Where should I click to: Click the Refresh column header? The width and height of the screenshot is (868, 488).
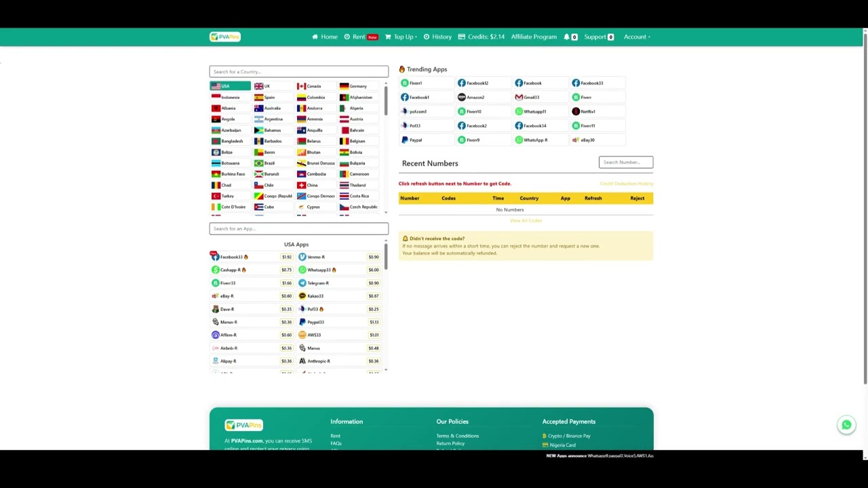pyautogui.click(x=593, y=198)
